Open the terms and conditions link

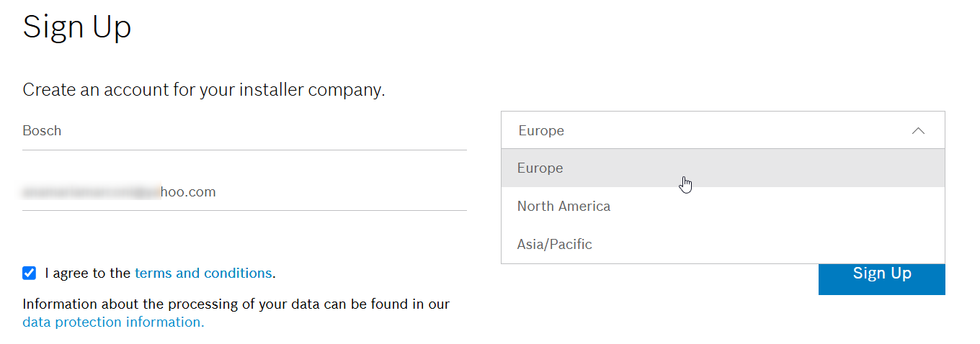pyautogui.click(x=203, y=273)
